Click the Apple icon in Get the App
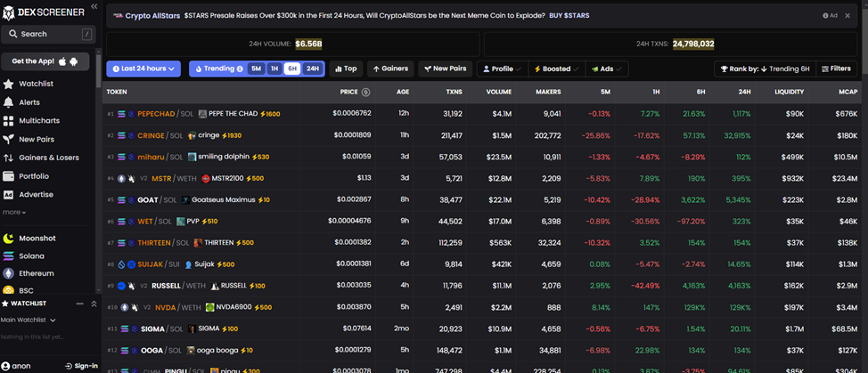Viewport: 868px width, 373px height. [62, 61]
